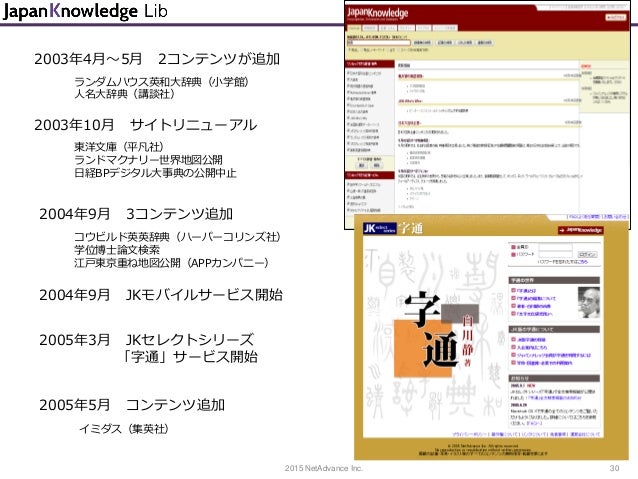This screenshot has height=479, width=638.
Task: Click the line ランダムハウス英和大辞典（小学館）
Action: tap(162, 82)
